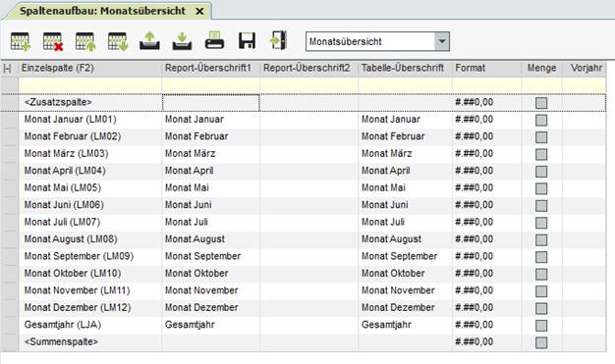Click the yellow filter field under Einzelspalte
615x364 pixels.
89,85
